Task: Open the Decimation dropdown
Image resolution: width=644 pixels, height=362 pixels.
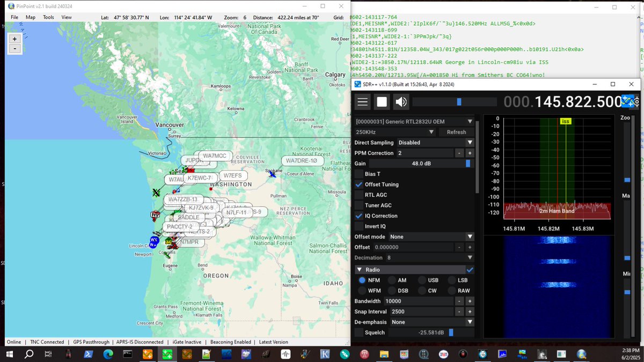Action: 430,258
